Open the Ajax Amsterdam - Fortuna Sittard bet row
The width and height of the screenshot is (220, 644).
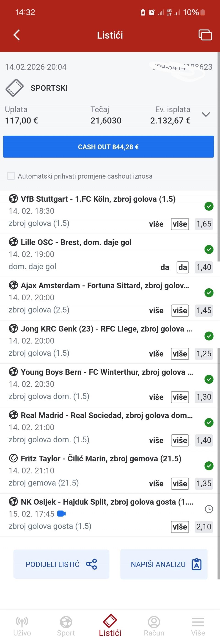105,286
